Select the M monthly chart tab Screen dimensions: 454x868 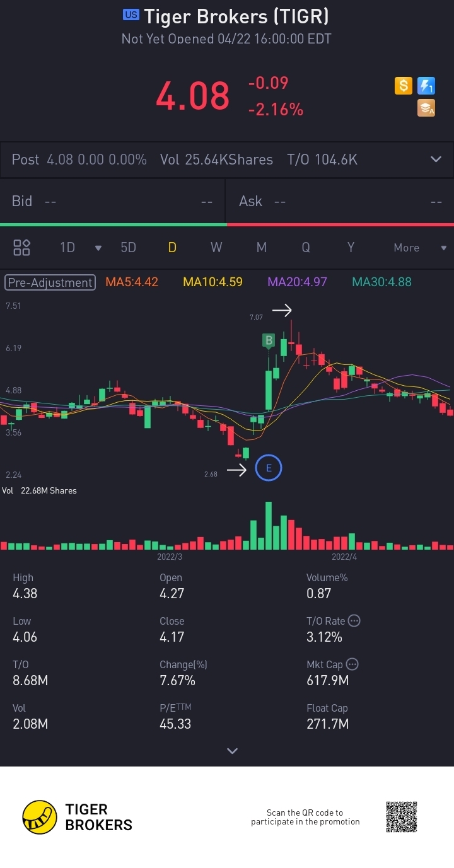[x=261, y=248]
